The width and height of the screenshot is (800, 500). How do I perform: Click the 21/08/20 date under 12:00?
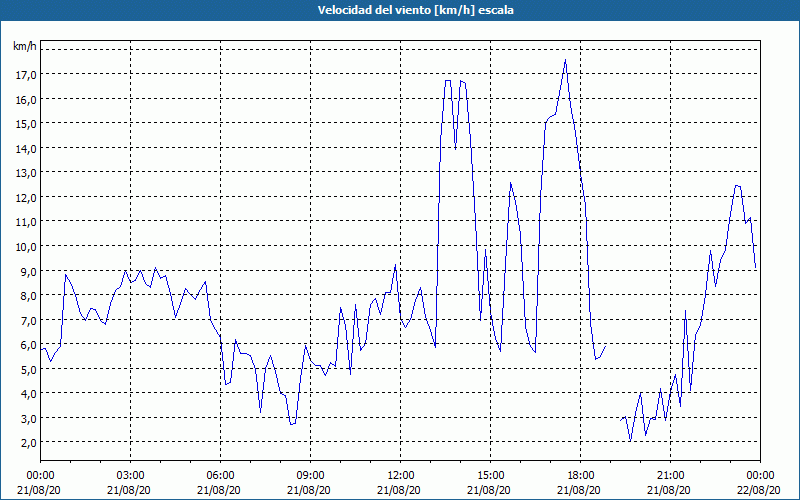398,490
